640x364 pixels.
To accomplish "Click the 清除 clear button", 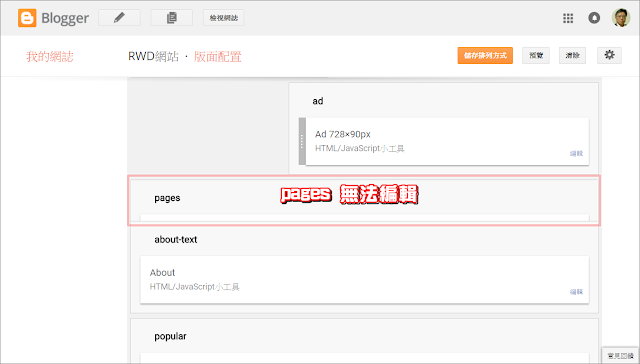I will coord(572,55).
